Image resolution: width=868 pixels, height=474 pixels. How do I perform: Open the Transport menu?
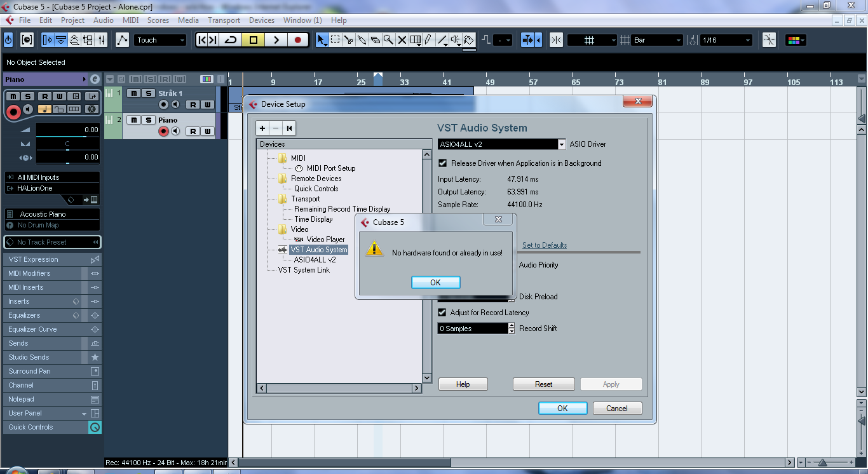[224, 20]
